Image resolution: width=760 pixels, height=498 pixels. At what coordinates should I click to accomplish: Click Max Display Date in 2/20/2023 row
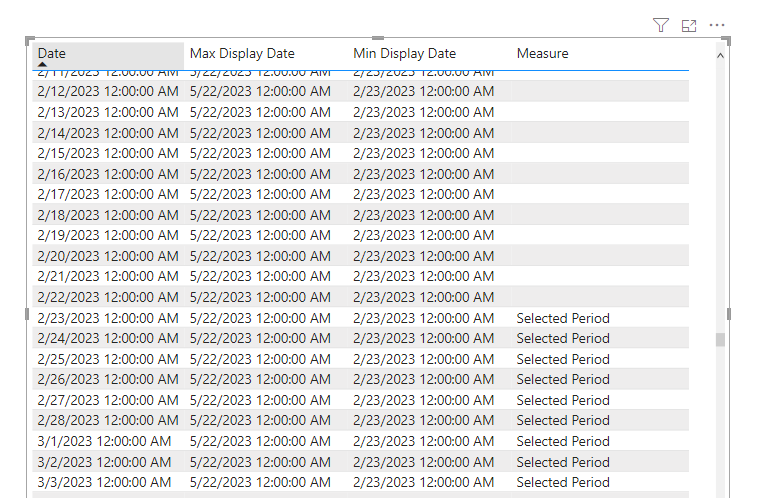point(260,256)
